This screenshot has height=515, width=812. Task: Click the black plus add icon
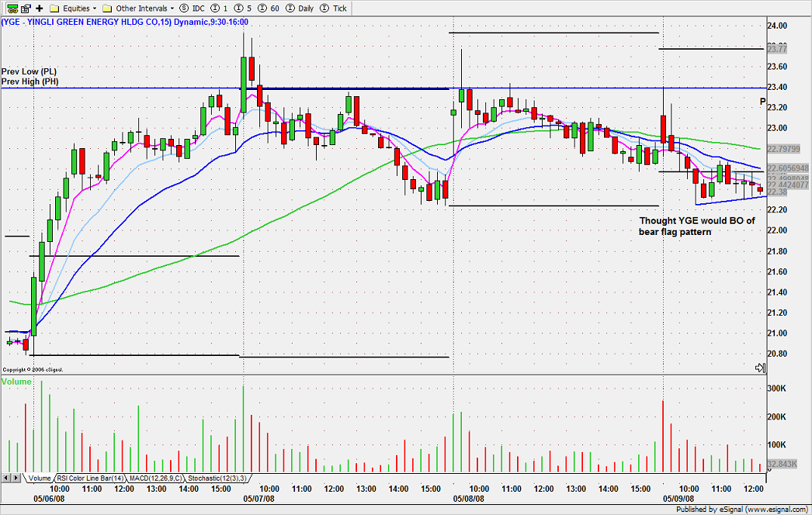(x=39, y=9)
